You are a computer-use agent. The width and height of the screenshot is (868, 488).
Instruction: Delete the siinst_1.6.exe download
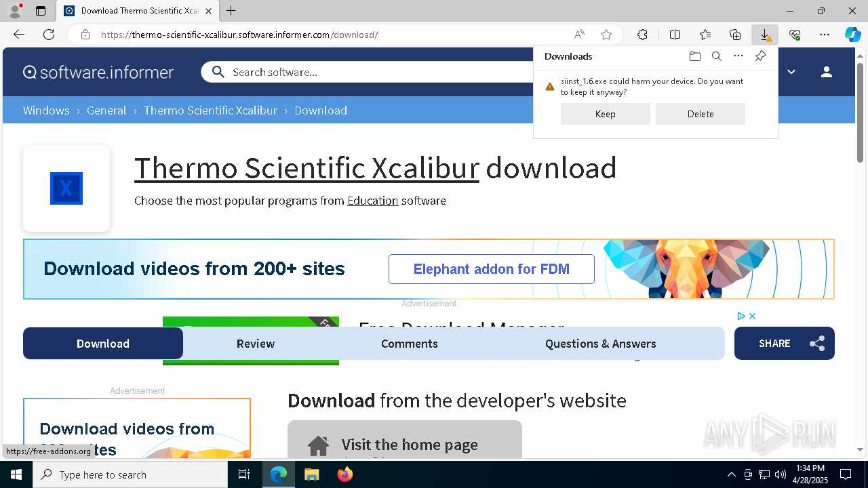(x=701, y=114)
